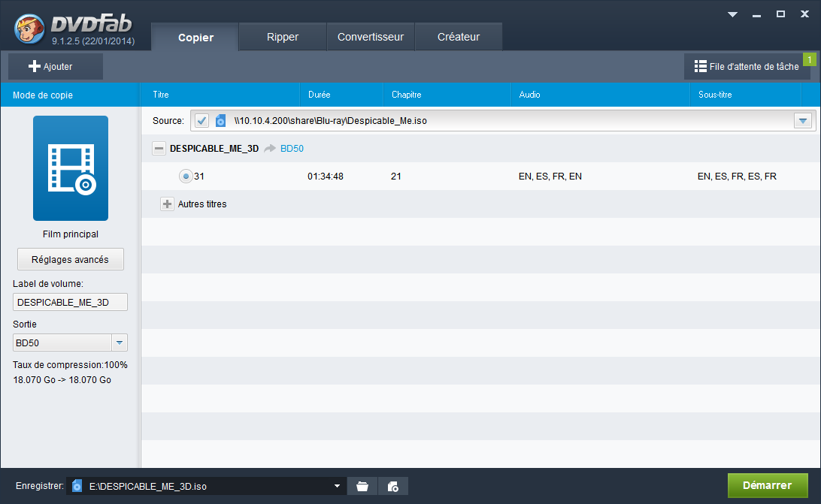Open Réglages avancés

tap(70, 258)
